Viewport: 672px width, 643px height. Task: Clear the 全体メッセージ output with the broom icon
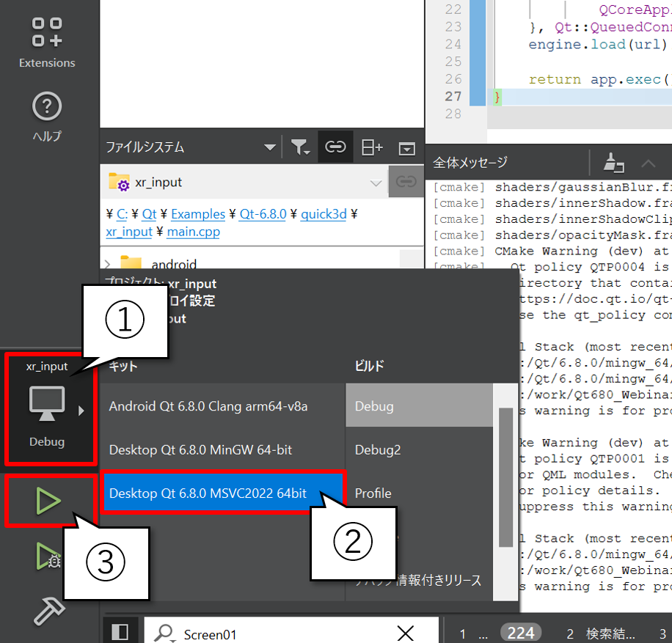(x=613, y=163)
